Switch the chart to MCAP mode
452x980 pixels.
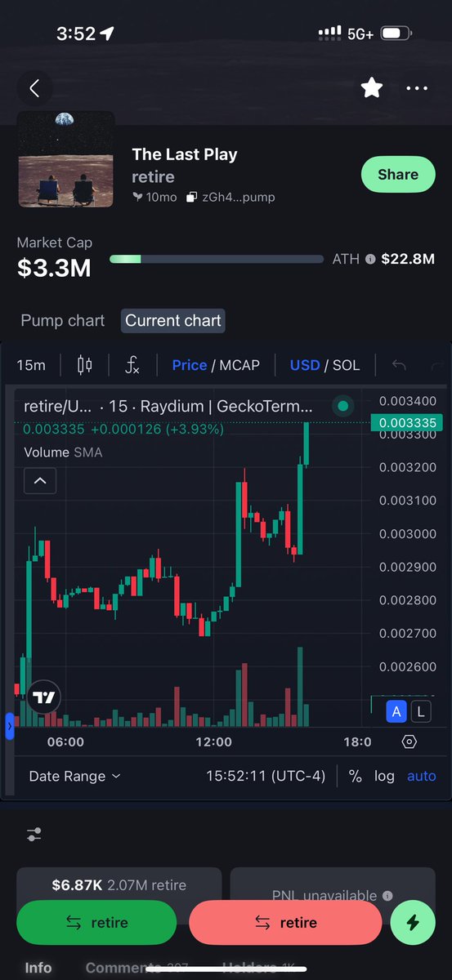[x=239, y=365]
